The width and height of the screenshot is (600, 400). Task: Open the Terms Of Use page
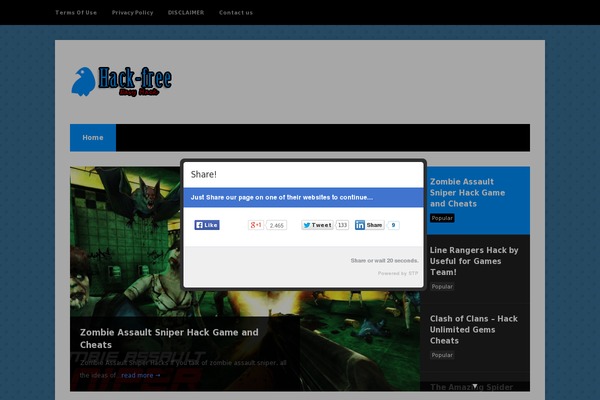(76, 13)
